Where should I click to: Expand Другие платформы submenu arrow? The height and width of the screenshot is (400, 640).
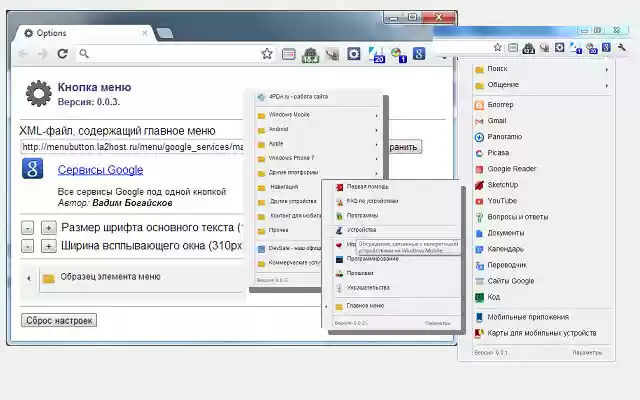click(x=376, y=173)
